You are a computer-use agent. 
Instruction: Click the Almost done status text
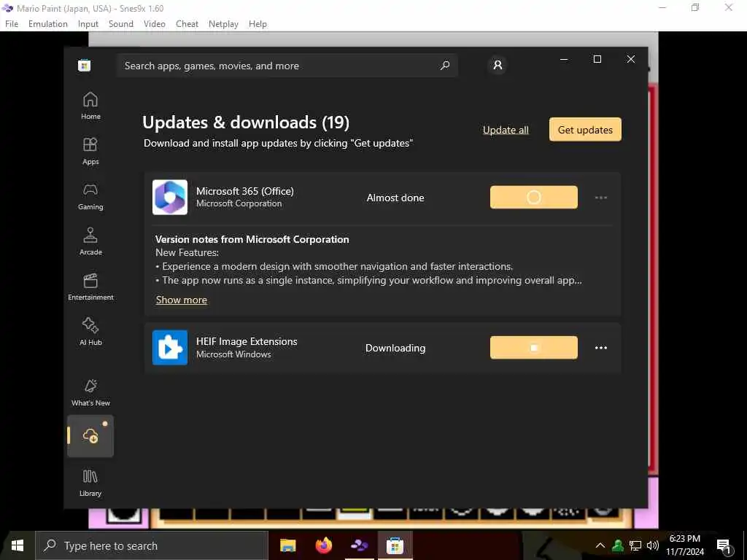[395, 198]
